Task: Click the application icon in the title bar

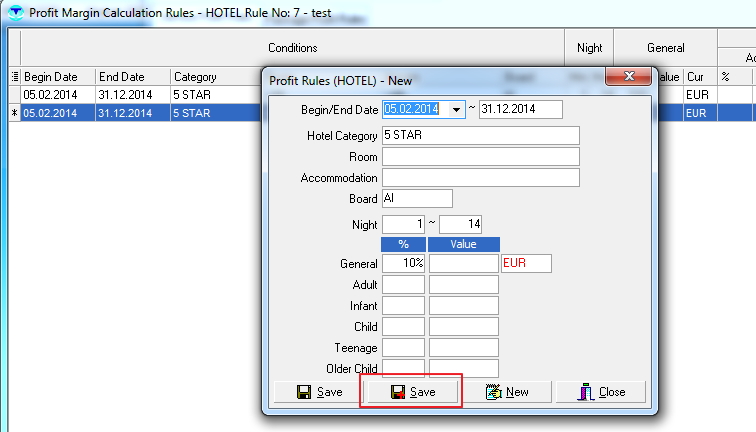Action: 14,14
